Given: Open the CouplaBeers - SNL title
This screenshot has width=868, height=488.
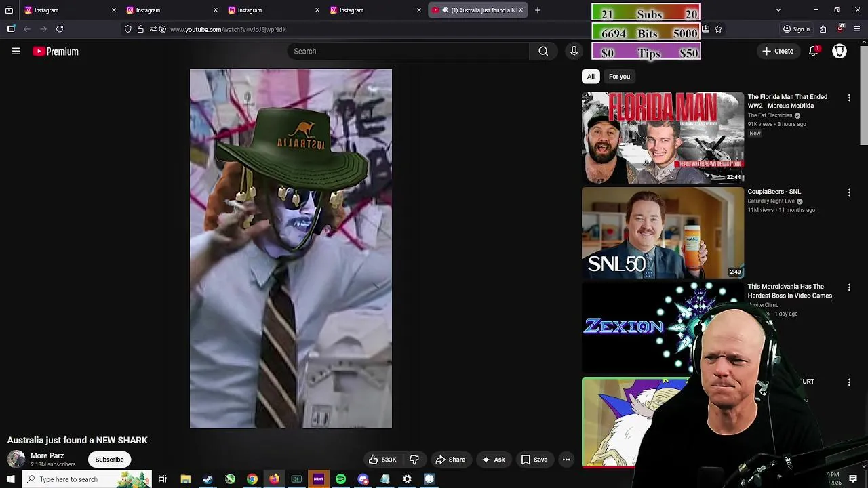Looking at the screenshot, I should tap(774, 192).
